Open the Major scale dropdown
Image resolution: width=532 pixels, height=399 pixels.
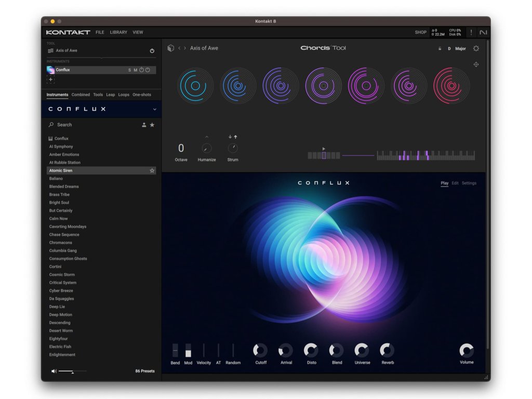pyautogui.click(x=460, y=48)
